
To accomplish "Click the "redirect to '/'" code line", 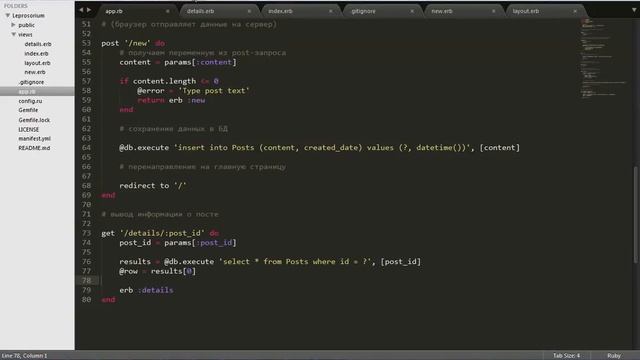I will [x=153, y=186].
